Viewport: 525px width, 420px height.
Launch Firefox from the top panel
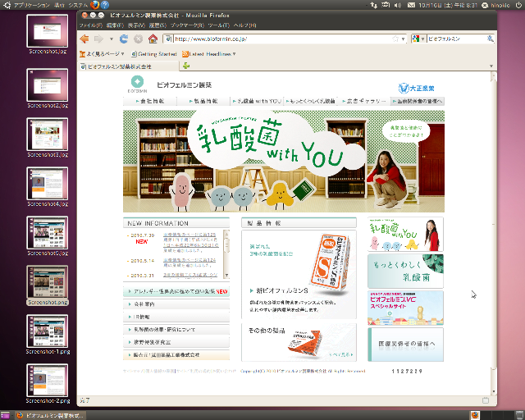coord(95,5)
